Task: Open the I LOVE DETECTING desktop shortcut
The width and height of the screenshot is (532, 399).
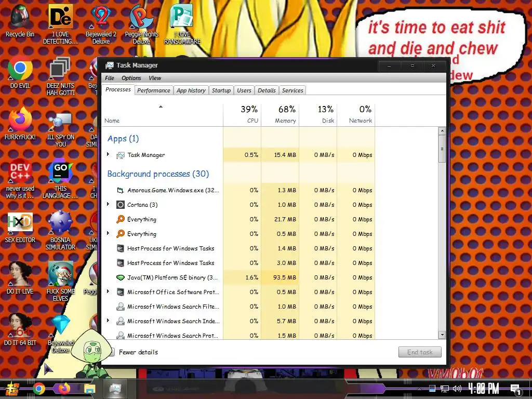Action: [x=60, y=24]
